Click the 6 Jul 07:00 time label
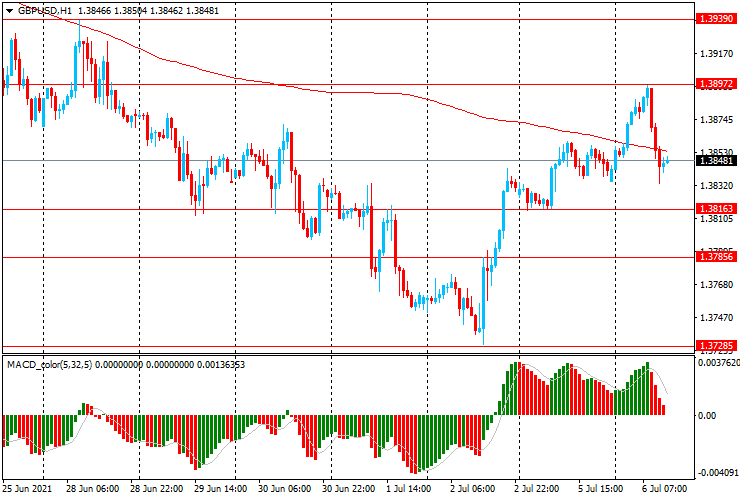The image size is (740, 500). 664,489
